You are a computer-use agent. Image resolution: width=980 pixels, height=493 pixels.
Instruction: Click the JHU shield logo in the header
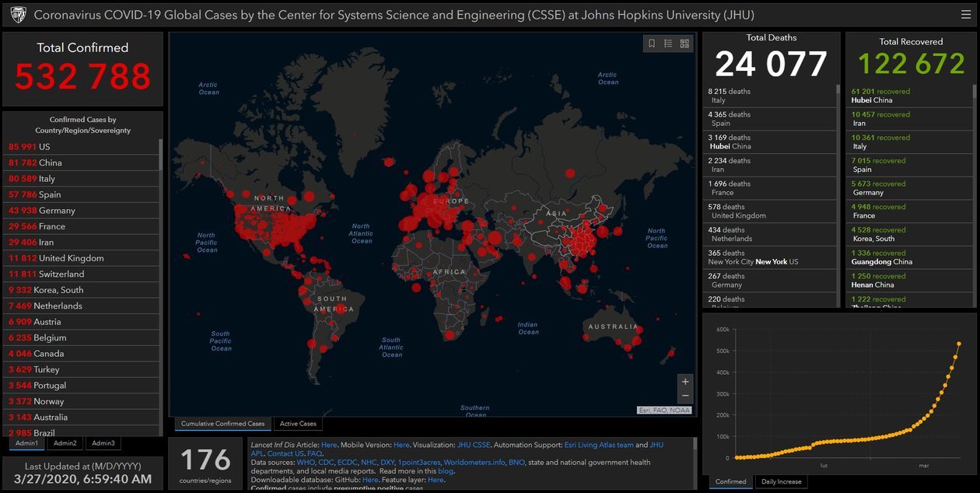click(x=18, y=15)
